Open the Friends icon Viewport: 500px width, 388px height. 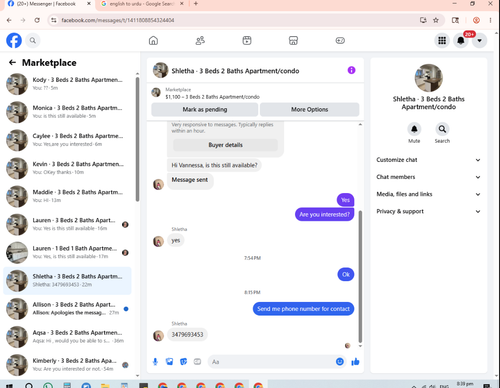coord(200,41)
